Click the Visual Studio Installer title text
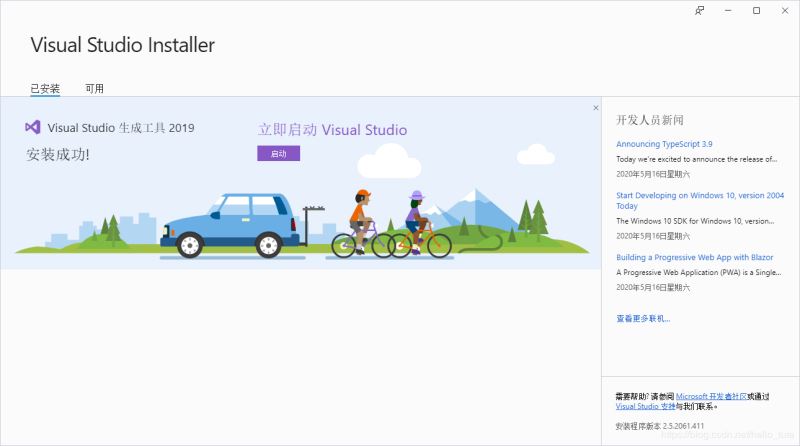This screenshot has width=800, height=446. coord(122,45)
